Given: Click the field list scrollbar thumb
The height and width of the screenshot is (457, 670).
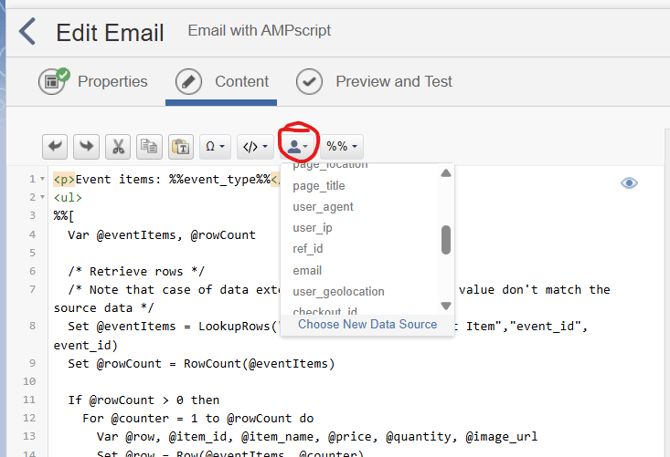Looking at the screenshot, I should (x=446, y=240).
